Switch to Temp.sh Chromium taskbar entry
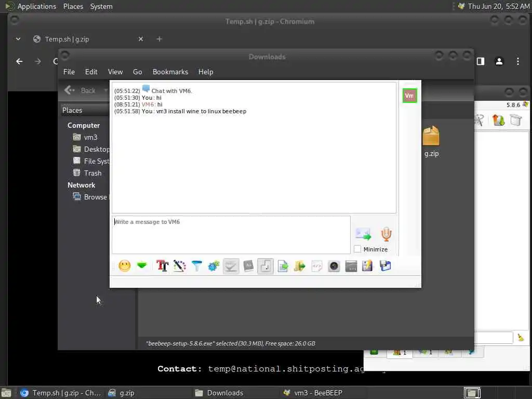The height and width of the screenshot is (399, 532). pos(60,393)
